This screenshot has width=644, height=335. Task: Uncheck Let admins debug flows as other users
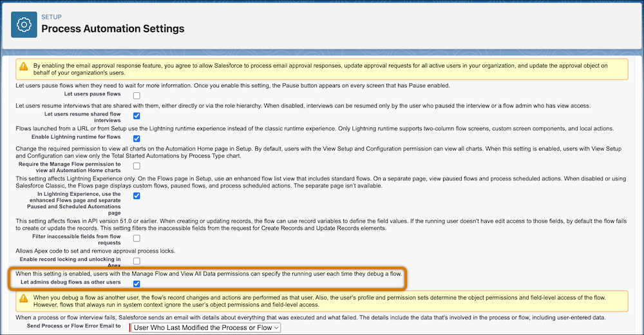(x=137, y=283)
